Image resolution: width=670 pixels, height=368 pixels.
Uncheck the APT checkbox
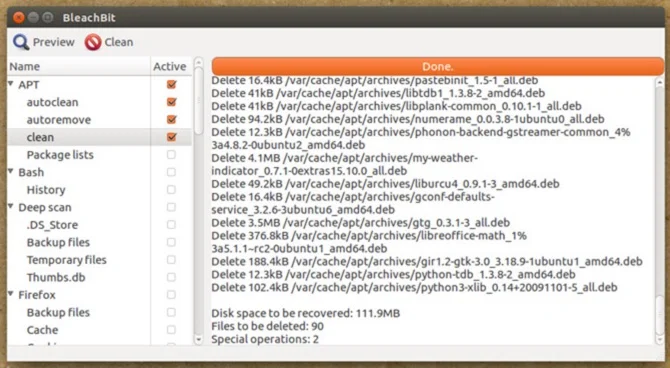click(171, 85)
